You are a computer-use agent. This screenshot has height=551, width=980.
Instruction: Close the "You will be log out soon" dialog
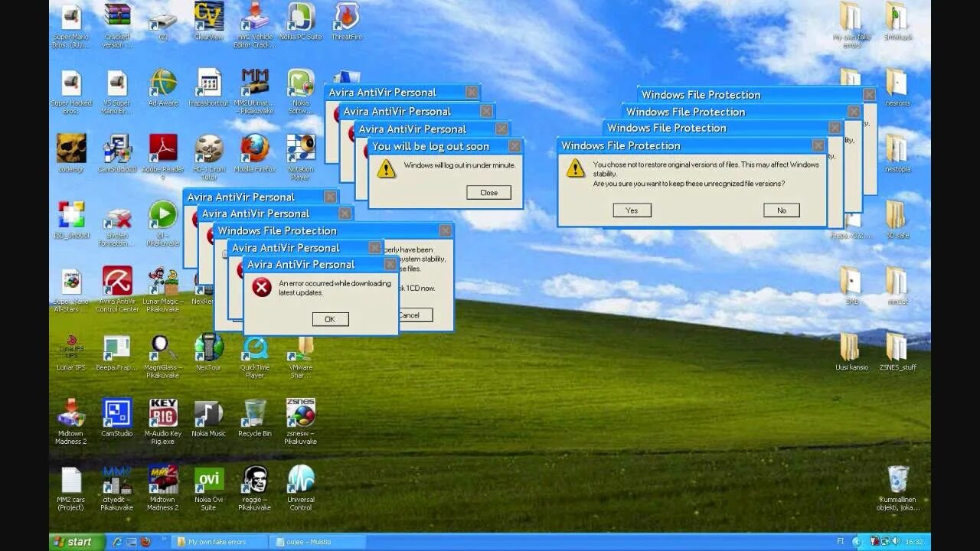point(514,146)
